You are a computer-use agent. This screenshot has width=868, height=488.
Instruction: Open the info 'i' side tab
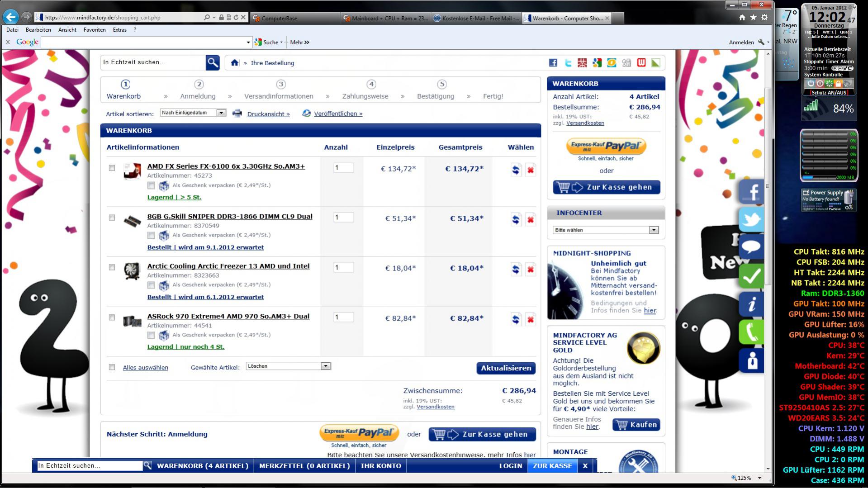click(752, 304)
